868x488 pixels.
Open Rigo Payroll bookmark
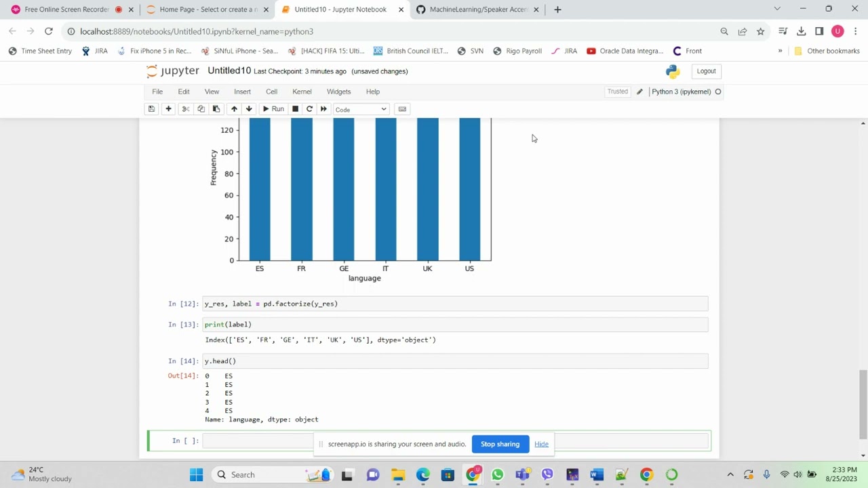point(517,51)
